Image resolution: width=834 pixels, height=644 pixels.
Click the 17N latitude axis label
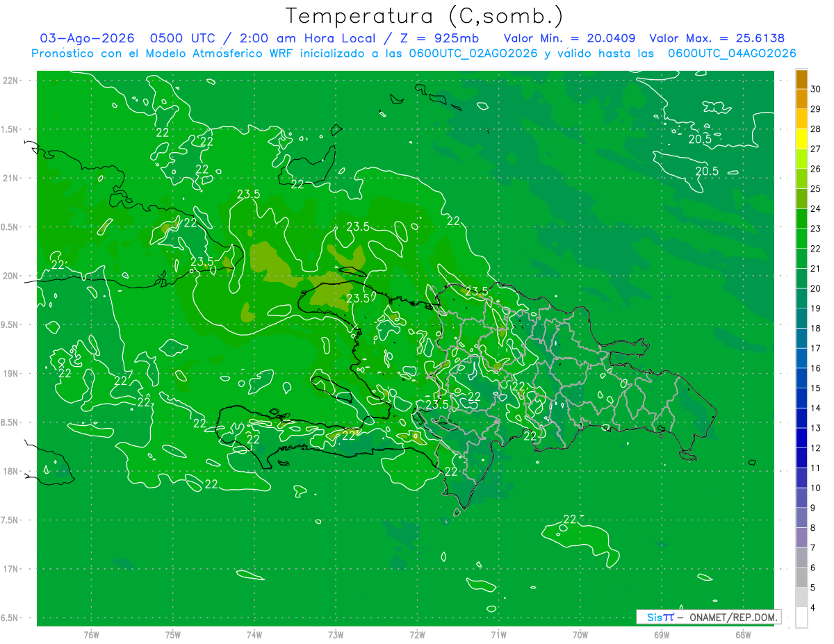(10, 569)
